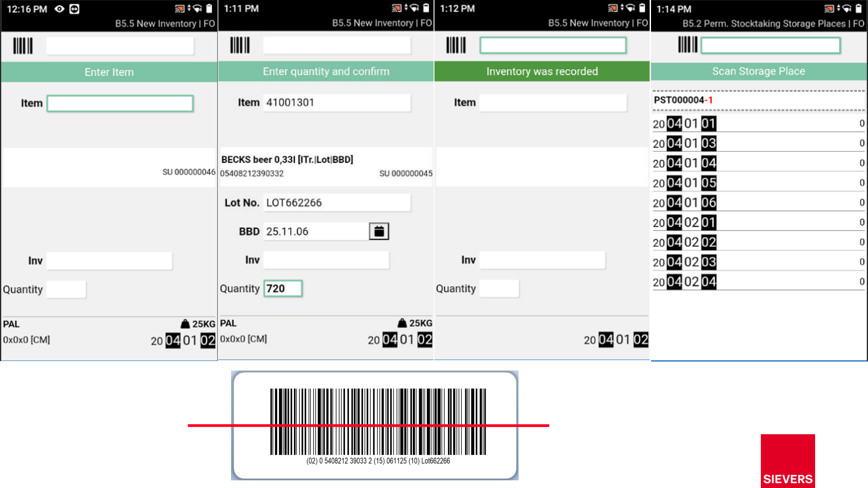Image resolution: width=868 pixels, height=488 pixels.
Task: Tap GTIN 05408212390332
Action: (x=252, y=174)
